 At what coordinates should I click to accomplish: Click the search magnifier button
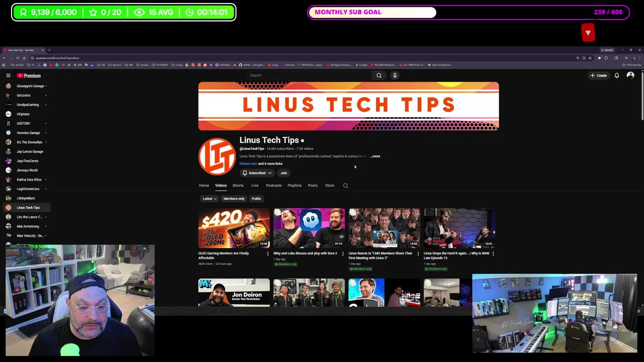pyautogui.click(x=379, y=75)
